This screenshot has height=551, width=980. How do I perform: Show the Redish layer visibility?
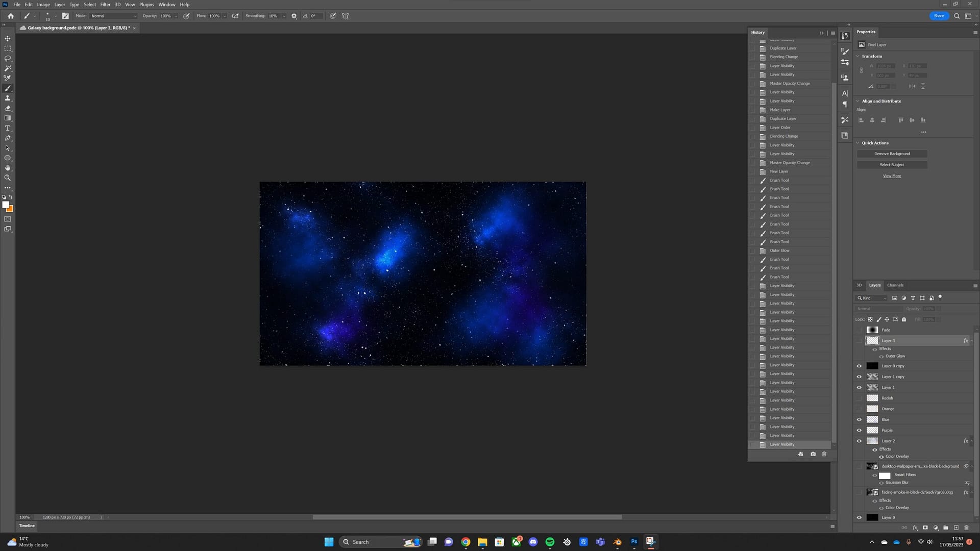coord(859,398)
